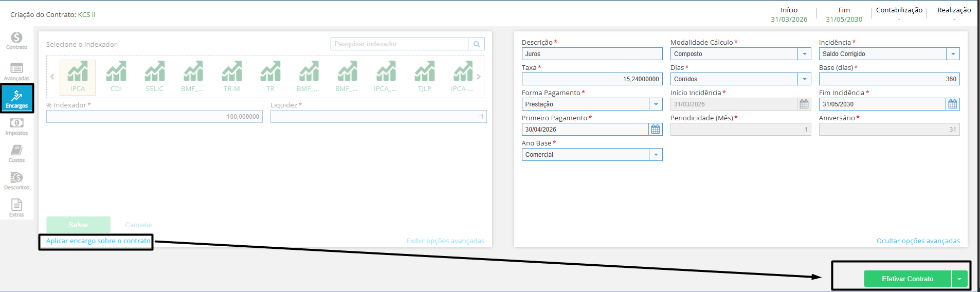Choose the TJLP indexer icon
The image size is (980, 292).
pyautogui.click(x=425, y=77)
